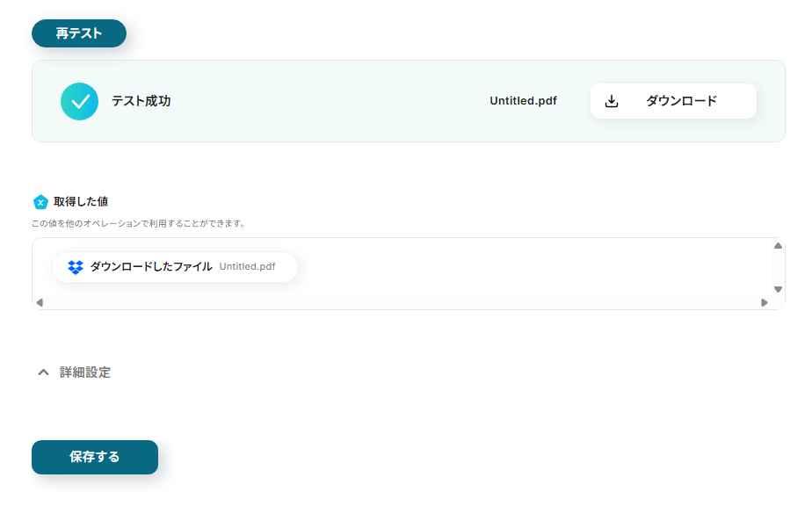Click the download arrow icon
Viewport: 812px width, 521px height.
click(612, 101)
